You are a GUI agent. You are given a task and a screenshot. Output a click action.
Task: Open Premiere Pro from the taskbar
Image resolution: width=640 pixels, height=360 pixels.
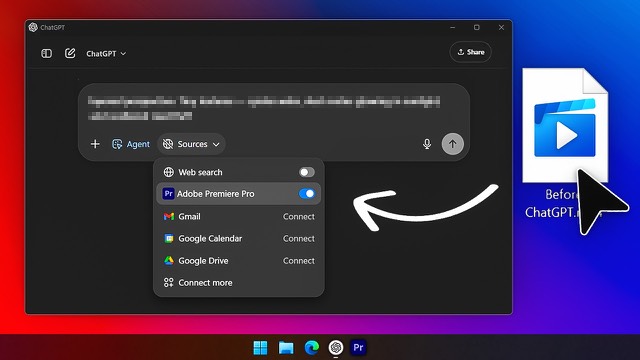pyautogui.click(x=358, y=348)
